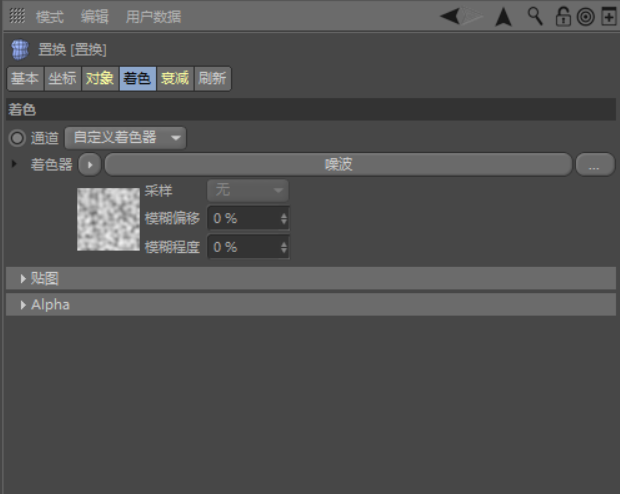Viewport: 620px width, 494px height.
Task: Switch to the 对象 tab
Action: pyautogui.click(x=99, y=79)
